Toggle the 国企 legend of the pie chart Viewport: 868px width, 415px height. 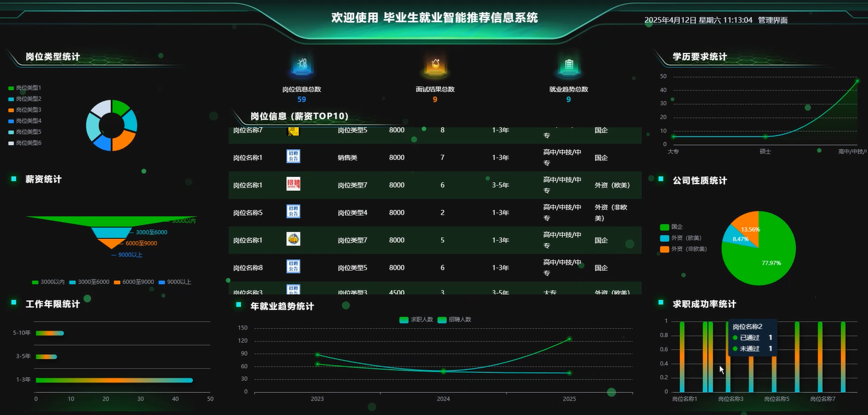point(671,227)
